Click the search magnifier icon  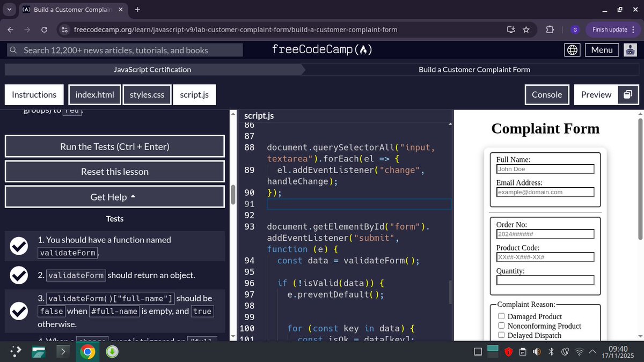pos(13,50)
